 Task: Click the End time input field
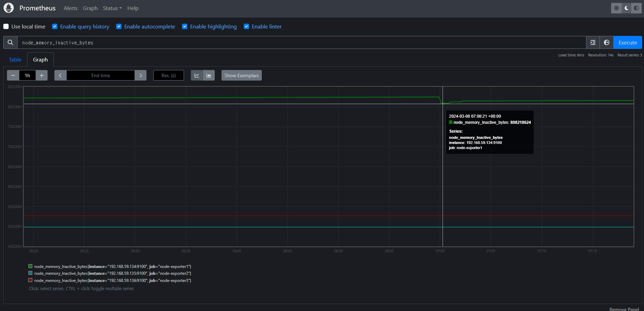coord(100,75)
